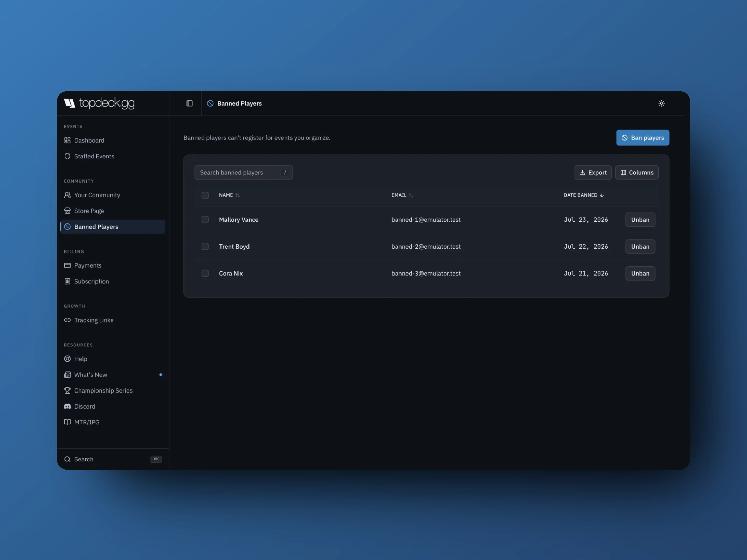The width and height of the screenshot is (747, 560).
Task: Open Tracking Links under Growth
Action: [x=113, y=320]
